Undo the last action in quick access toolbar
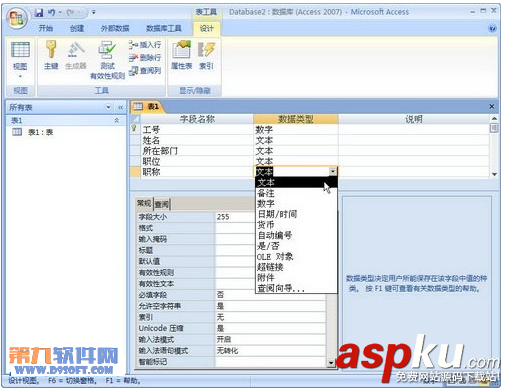 point(51,13)
